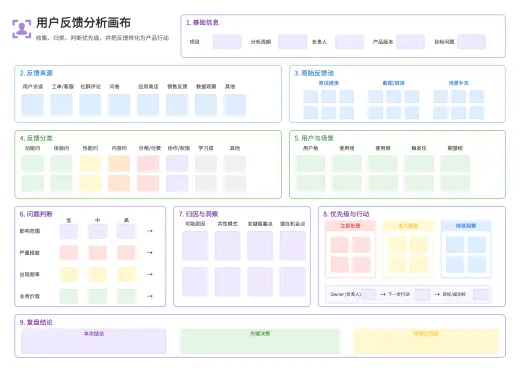Click the 3. 原始反馈池 heading
The image size is (520, 372).
coord(314,73)
